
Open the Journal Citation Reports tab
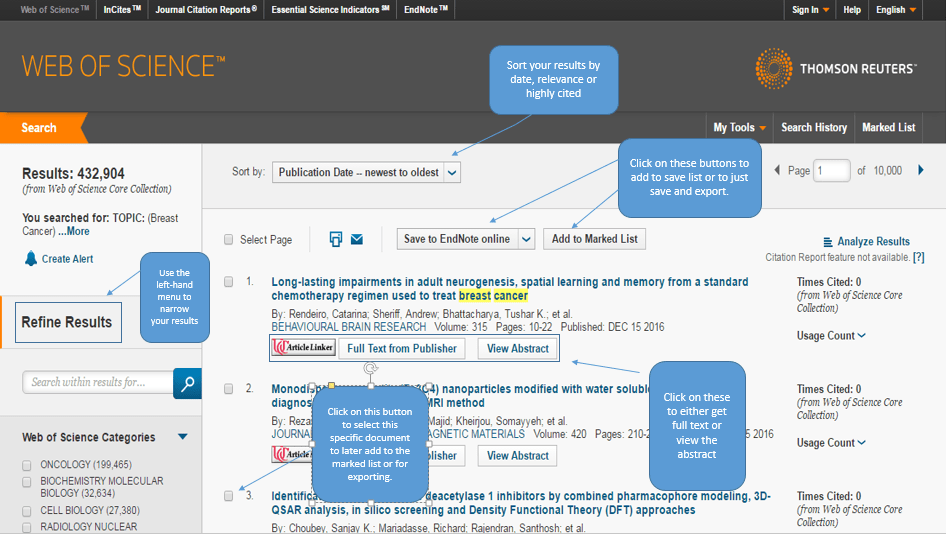click(x=206, y=10)
